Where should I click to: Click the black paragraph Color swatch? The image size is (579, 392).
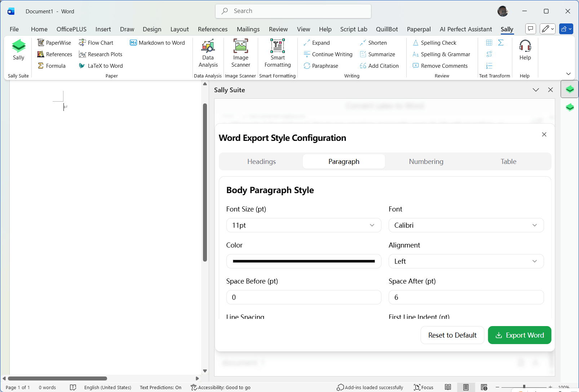304,261
